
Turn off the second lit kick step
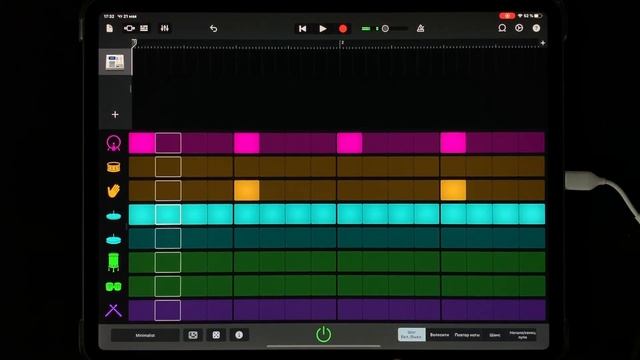point(247,143)
